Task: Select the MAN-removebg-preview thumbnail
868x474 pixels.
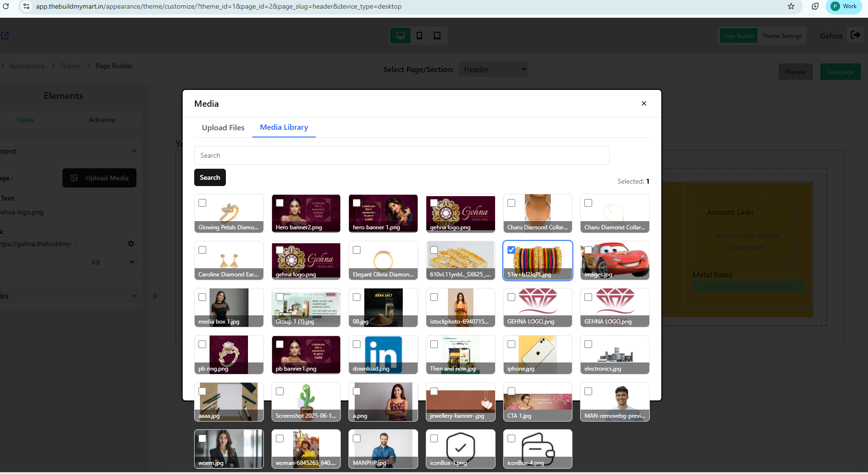Action: (x=615, y=401)
